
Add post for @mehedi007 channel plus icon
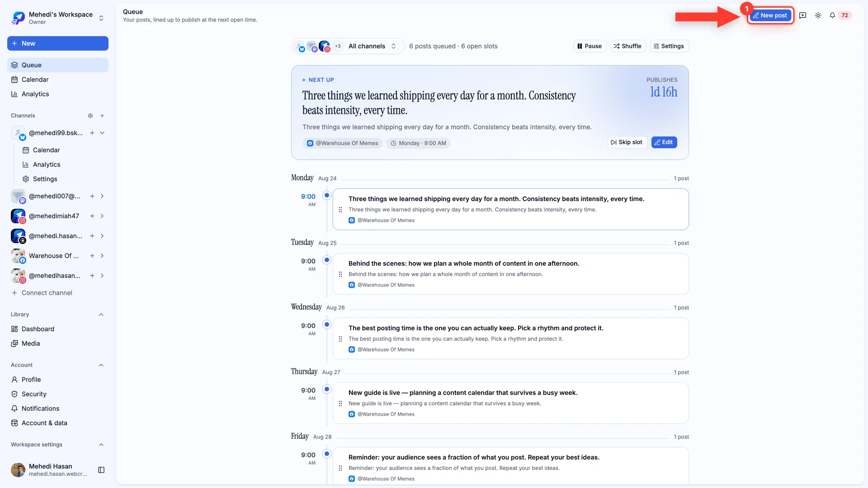[x=92, y=196]
